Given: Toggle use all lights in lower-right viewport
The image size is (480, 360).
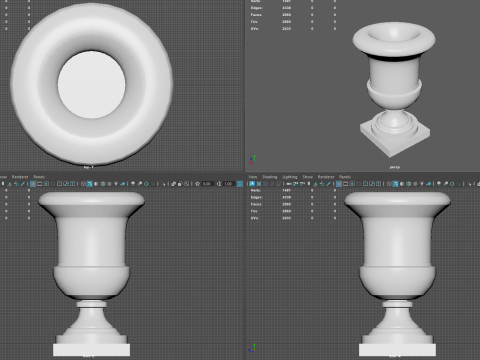Looking at the screenshot, I should [422, 184].
